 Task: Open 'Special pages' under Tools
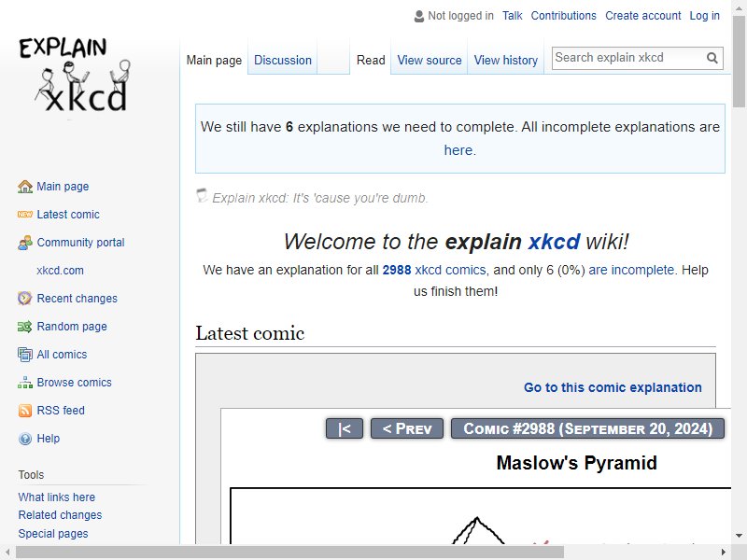(x=53, y=534)
